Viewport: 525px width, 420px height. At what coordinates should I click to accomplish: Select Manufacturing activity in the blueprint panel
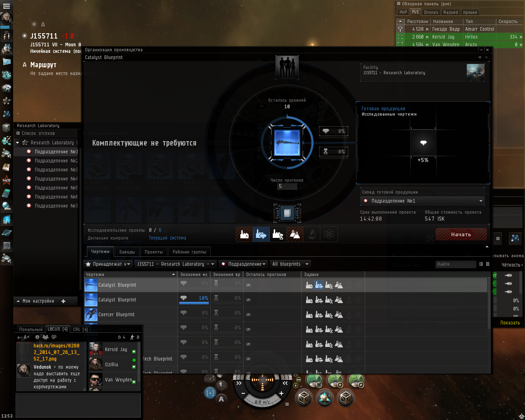point(244,234)
